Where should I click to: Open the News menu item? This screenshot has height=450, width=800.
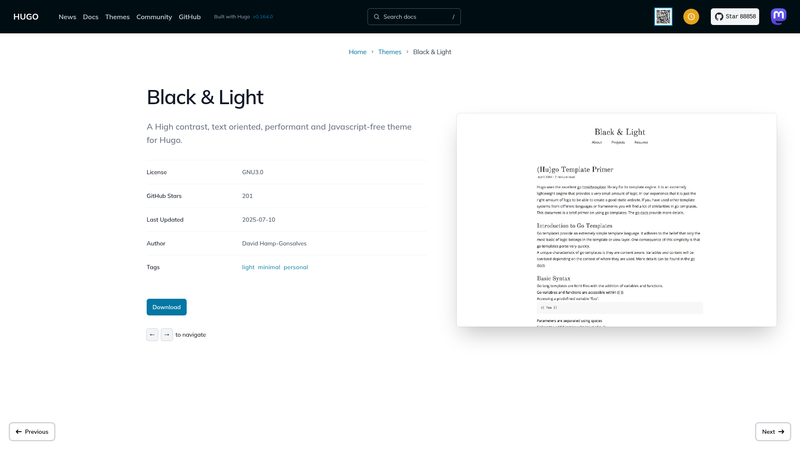[x=67, y=17]
